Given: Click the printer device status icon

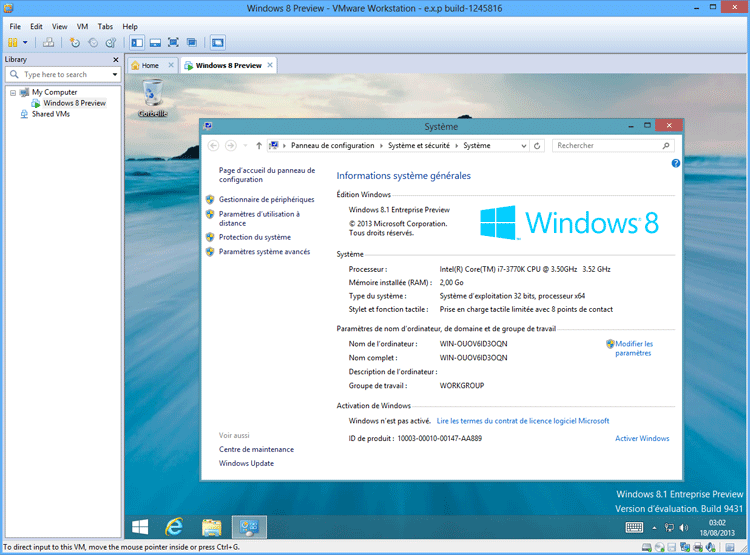Looking at the screenshot, I should [698, 547].
